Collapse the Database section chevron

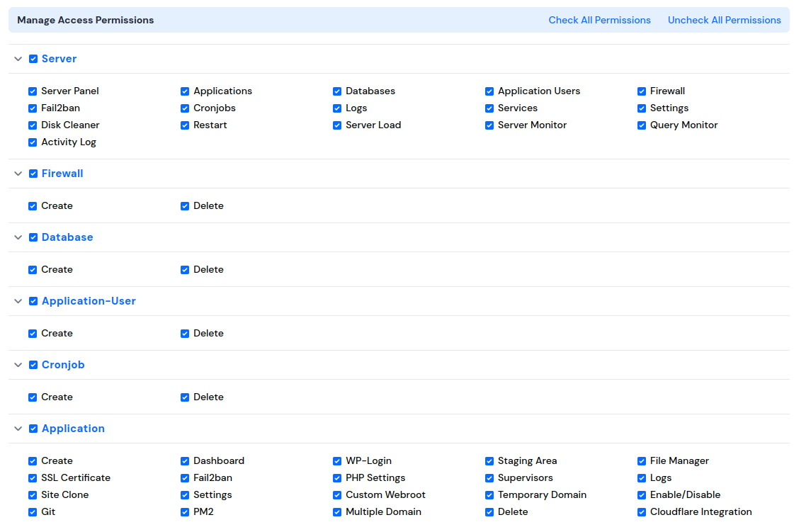(18, 237)
